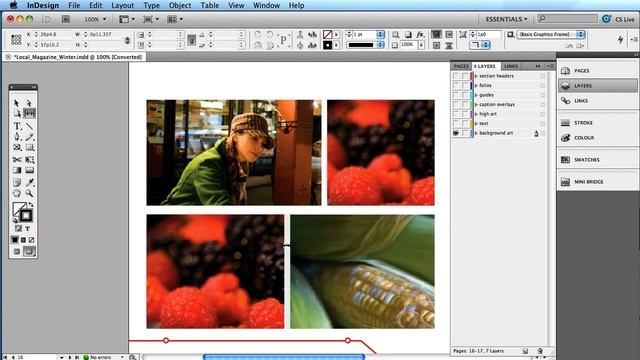Open the Bridge icon in application bar
This screenshot has width=640, height=360.
click(66, 19)
